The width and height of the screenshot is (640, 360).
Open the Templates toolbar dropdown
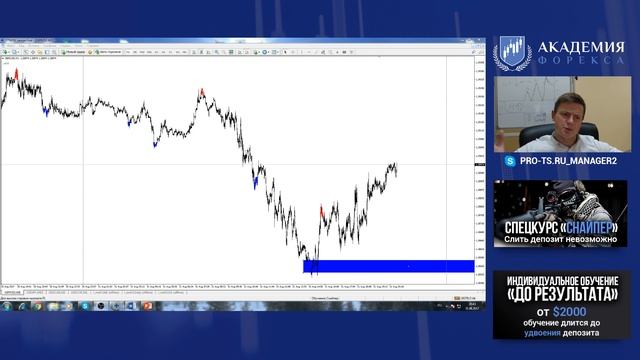pyautogui.click(x=274, y=52)
